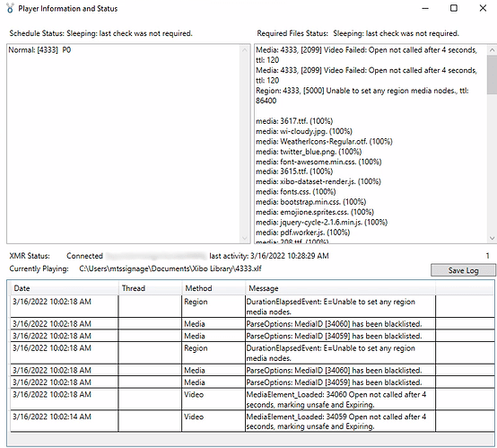The width and height of the screenshot is (497, 448).
Task: Close the Player Information and Status window
Action: click(483, 8)
